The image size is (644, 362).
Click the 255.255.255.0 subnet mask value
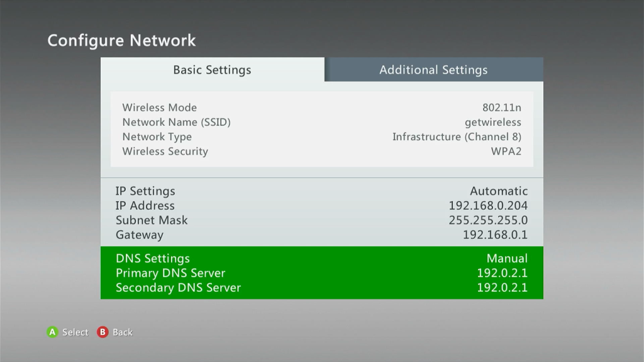488,221
